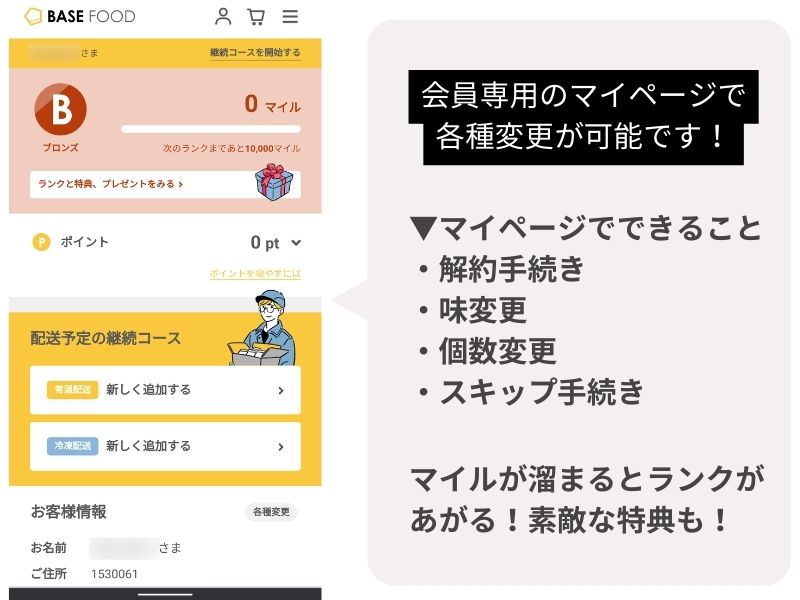
Task: Click the ポイントを増やすには link
Action: 255,273
